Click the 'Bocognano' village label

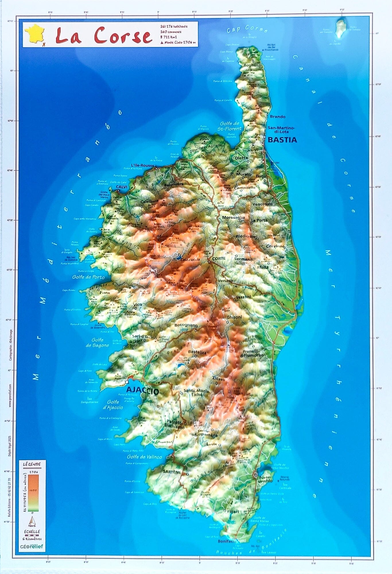coord(186,325)
